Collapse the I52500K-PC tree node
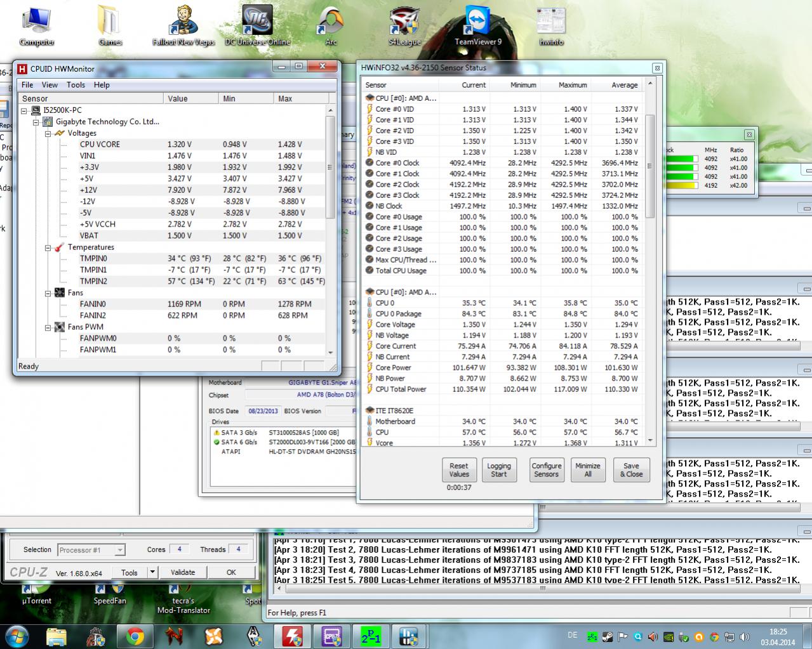The height and width of the screenshot is (649, 812). tap(24, 110)
